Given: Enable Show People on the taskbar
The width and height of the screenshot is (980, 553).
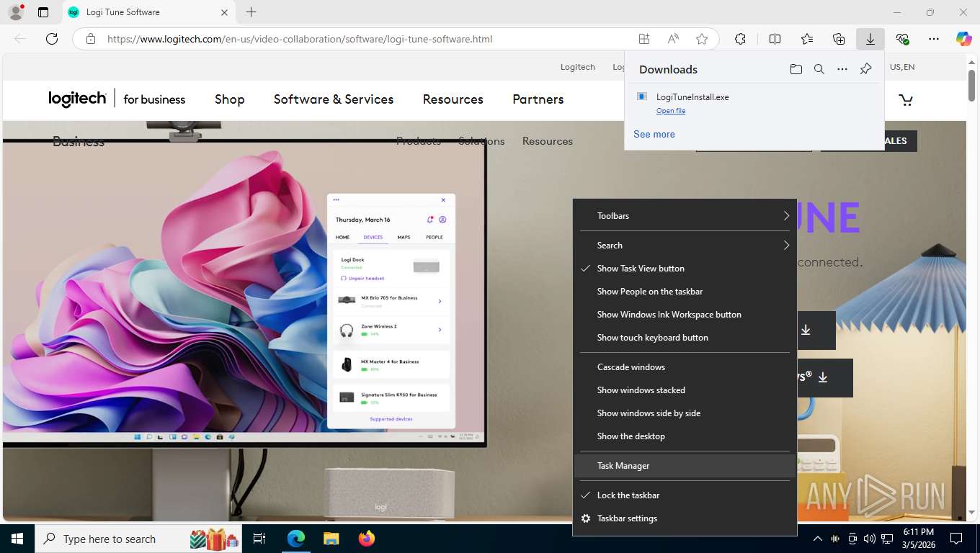Looking at the screenshot, I should (x=685, y=292).
